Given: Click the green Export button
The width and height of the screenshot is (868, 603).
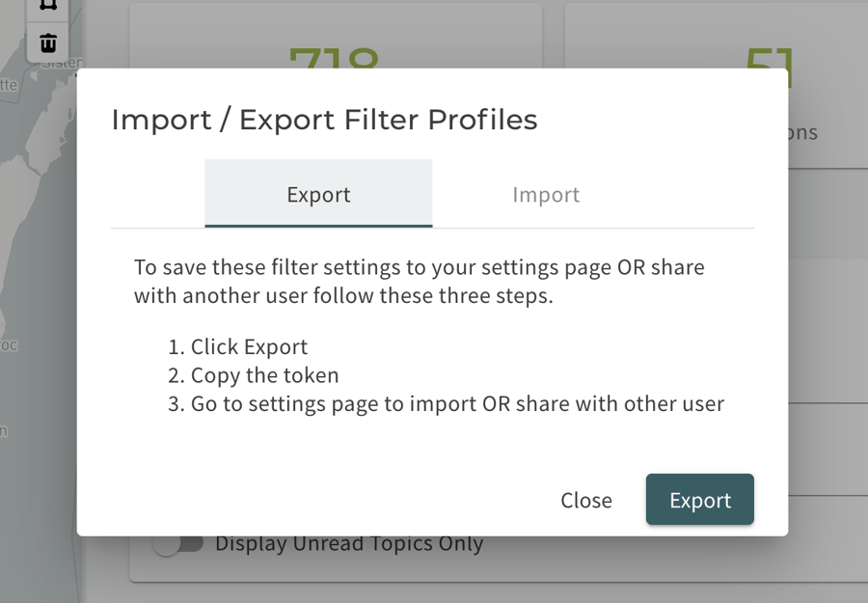Looking at the screenshot, I should coord(700,500).
